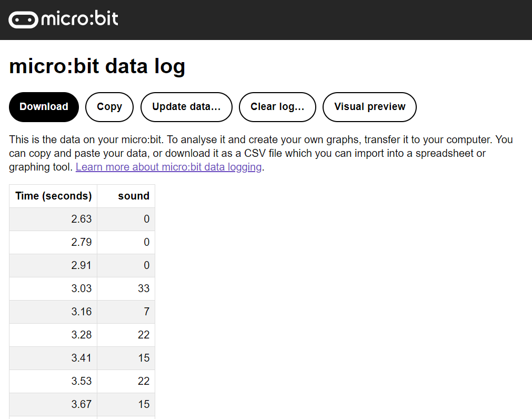Click the 2.79 time cell

click(x=53, y=242)
